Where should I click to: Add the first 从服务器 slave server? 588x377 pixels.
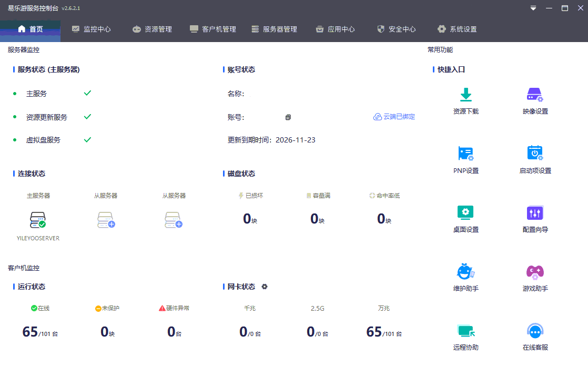(106, 220)
